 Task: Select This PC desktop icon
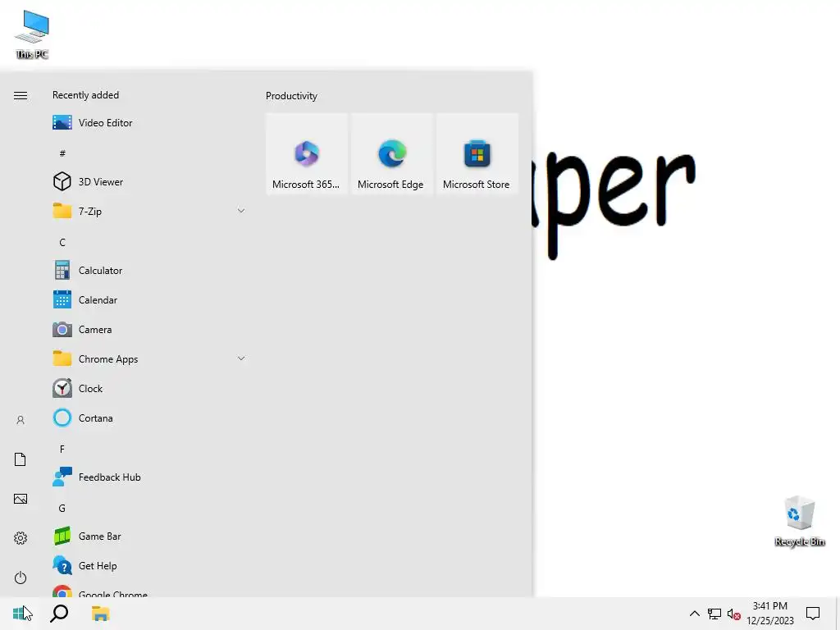point(32,34)
